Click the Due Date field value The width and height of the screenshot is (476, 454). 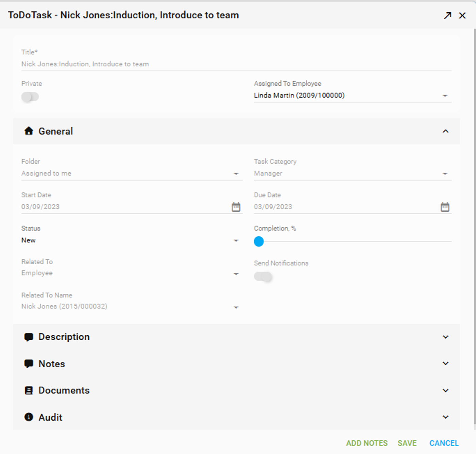pyautogui.click(x=273, y=207)
